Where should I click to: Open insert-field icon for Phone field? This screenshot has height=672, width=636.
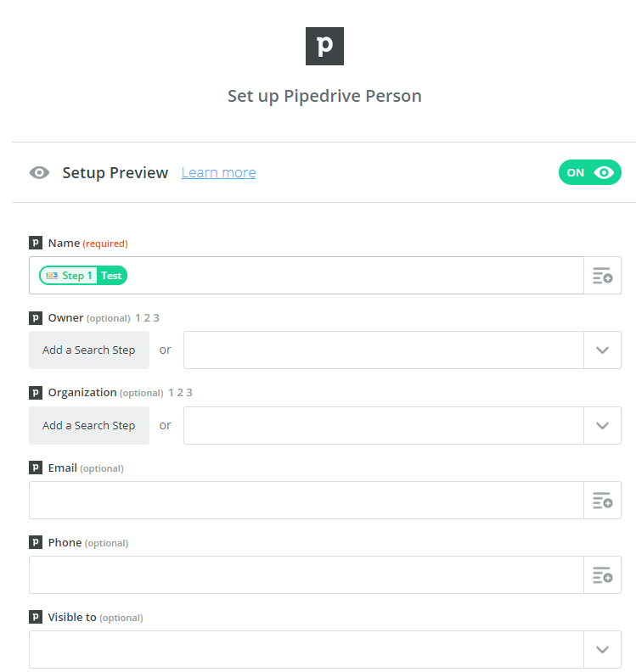[602, 575]
